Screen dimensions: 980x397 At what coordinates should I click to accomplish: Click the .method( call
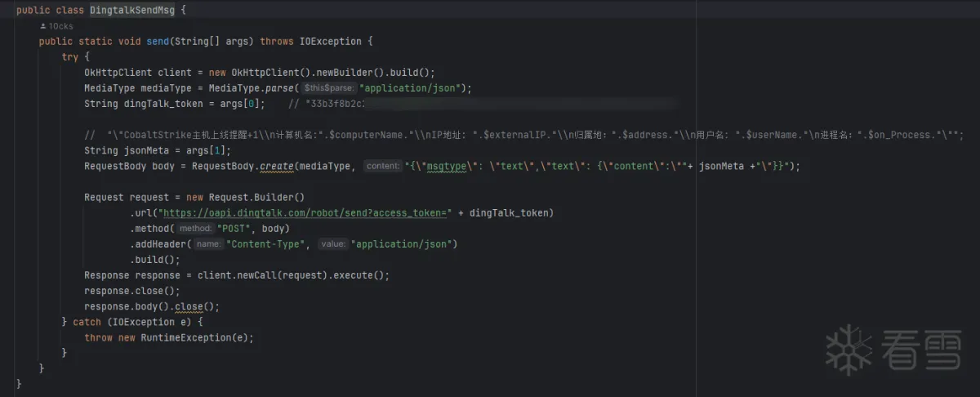pyautogui.click(x=152, y=228)
